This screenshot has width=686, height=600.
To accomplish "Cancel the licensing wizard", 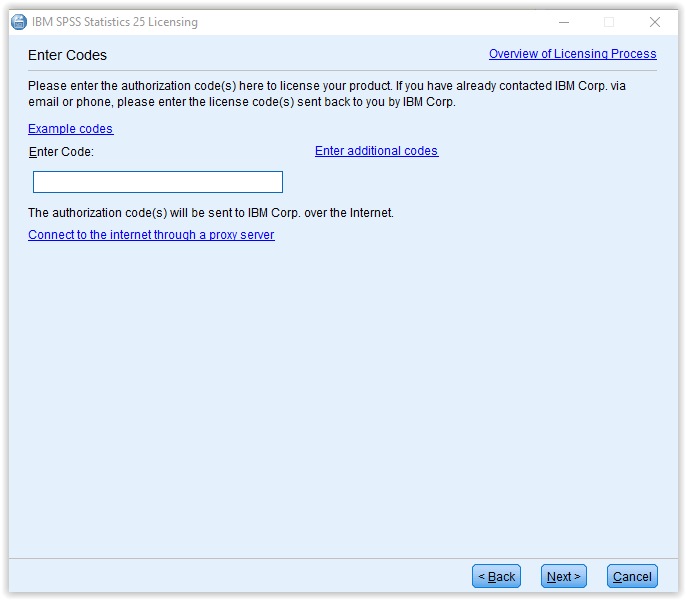I will pyautogui.click(x=632, y=576).
